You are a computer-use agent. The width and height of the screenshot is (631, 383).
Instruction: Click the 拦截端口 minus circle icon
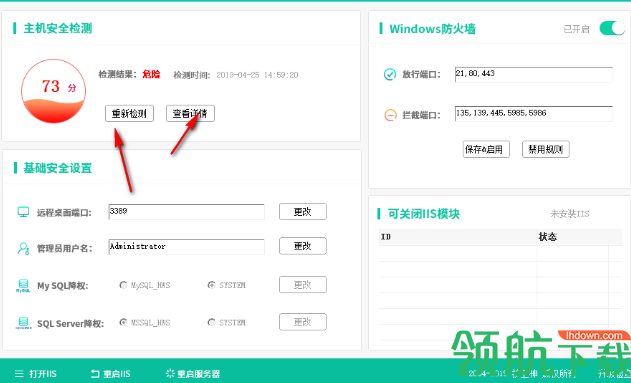pyautogui.click(x=390, y=115)
